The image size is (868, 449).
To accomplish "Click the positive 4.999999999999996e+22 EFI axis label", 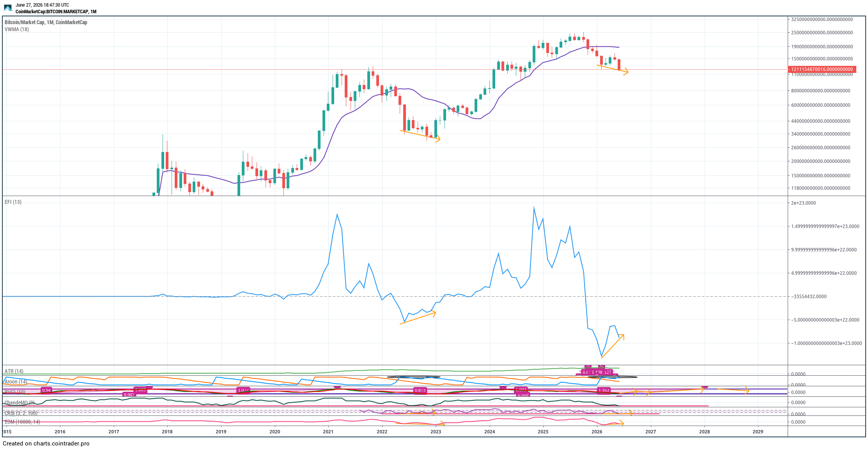I will click(824, 273).
